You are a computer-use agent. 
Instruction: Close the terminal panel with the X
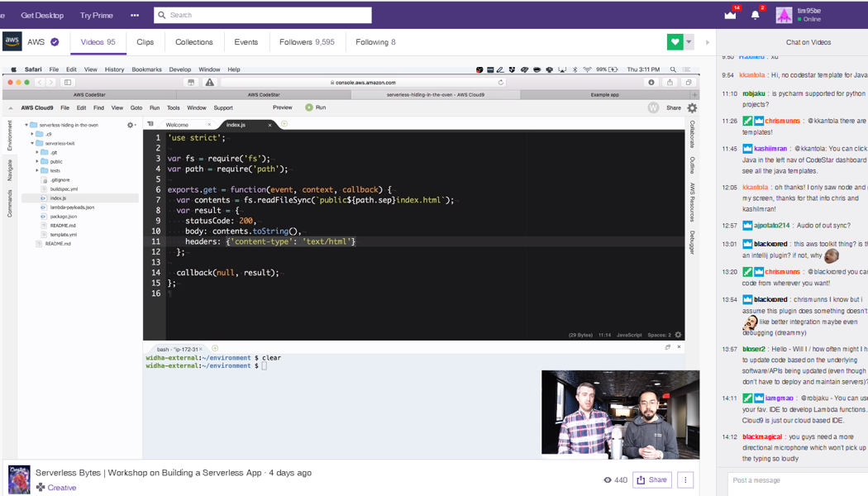click(x=679, y=347)
